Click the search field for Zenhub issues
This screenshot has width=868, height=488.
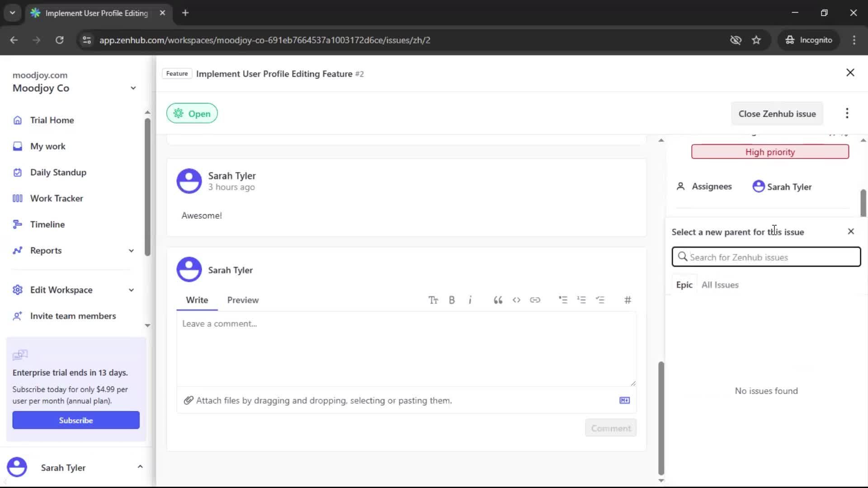765,257
